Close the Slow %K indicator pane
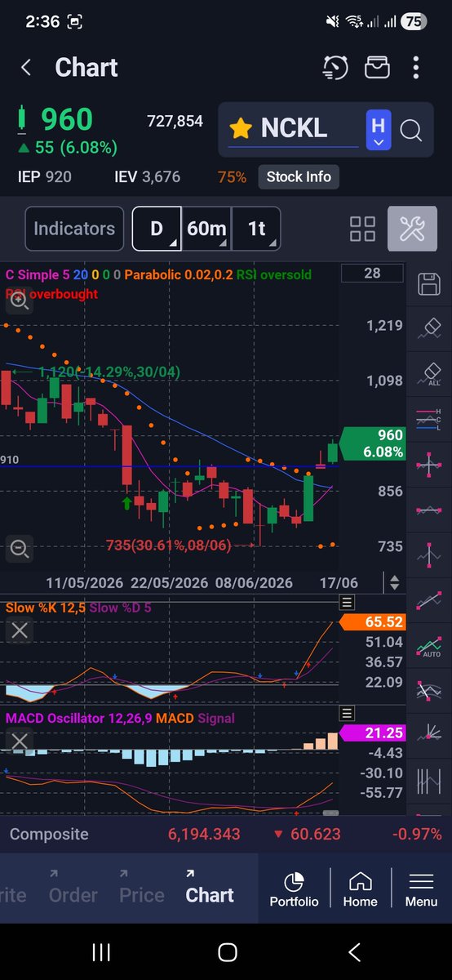The image size is (452, 980). 20,630
